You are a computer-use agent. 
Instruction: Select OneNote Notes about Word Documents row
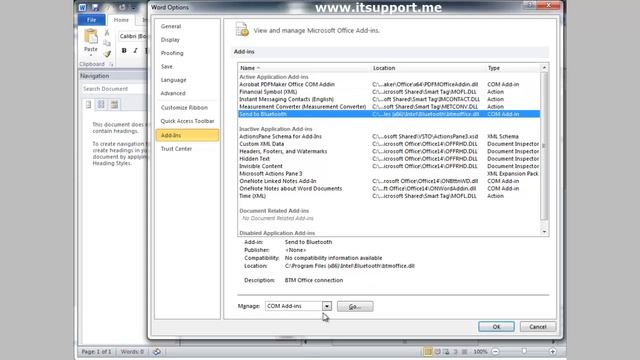(x=389, y=189)
